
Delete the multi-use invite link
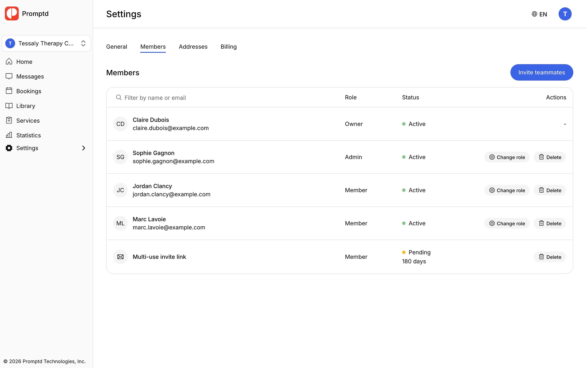click(x=550, y=257)
